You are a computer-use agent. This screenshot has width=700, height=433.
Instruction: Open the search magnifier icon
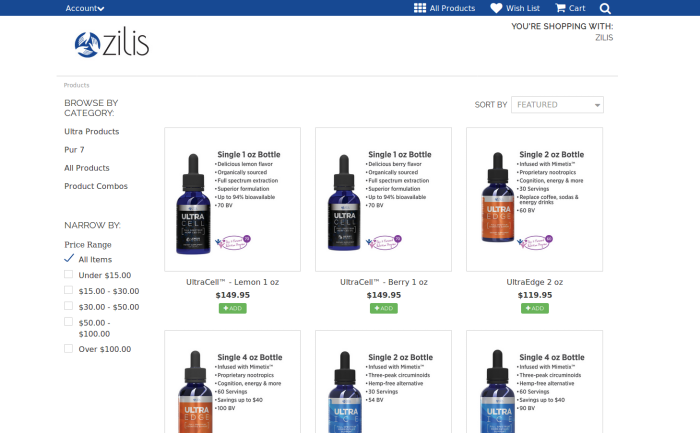[x=605, y=8]
